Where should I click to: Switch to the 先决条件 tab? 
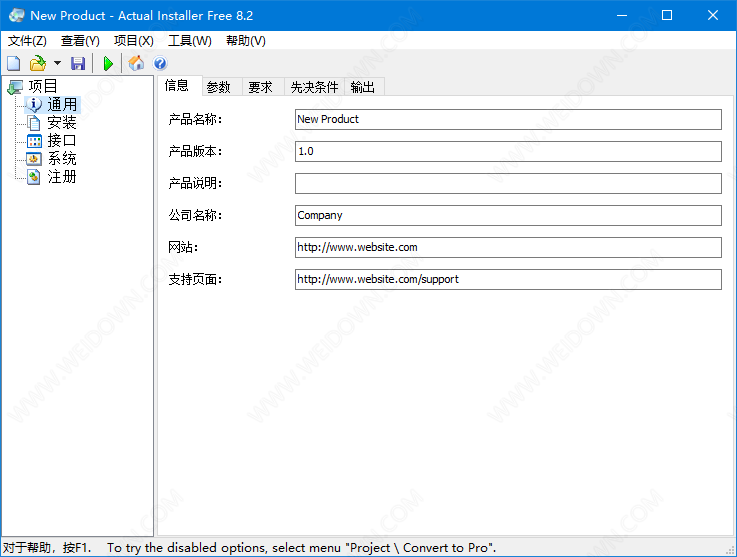(314, 87)
